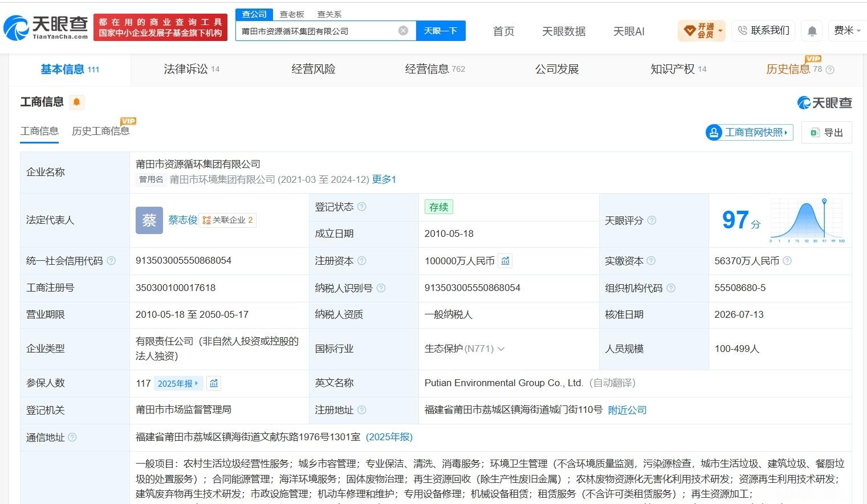Select the 历史信息 VIP tab
The height and width of the screenshot is (504, 867).
point(794,69)
